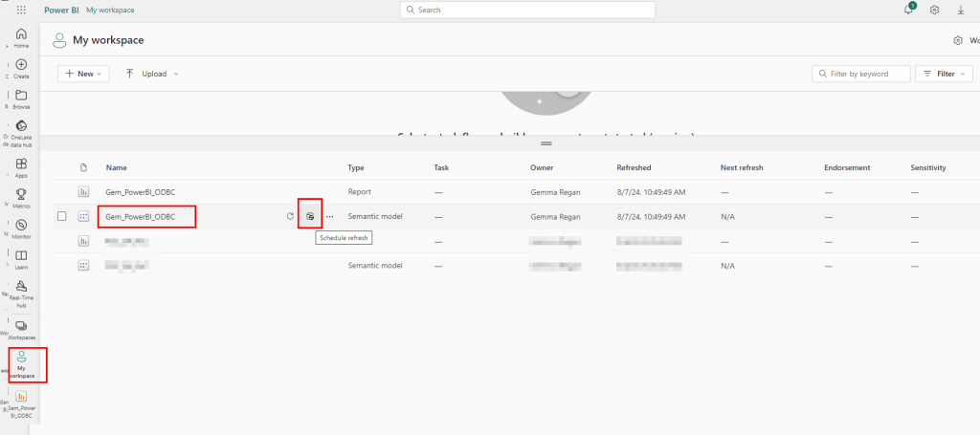Open Real-Time hub in the sidebar
The width and height of the screenshot is (980, 435).
point(21,294)
